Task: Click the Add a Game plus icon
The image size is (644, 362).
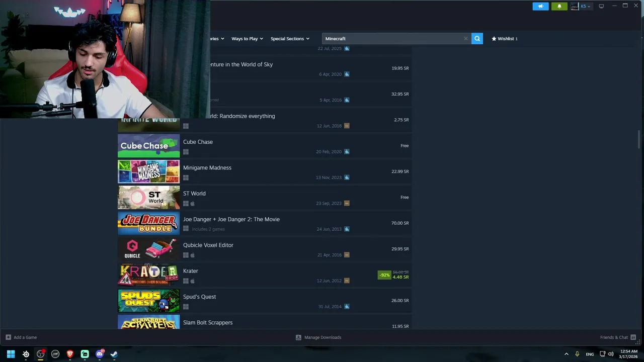Action: point(8,337)
